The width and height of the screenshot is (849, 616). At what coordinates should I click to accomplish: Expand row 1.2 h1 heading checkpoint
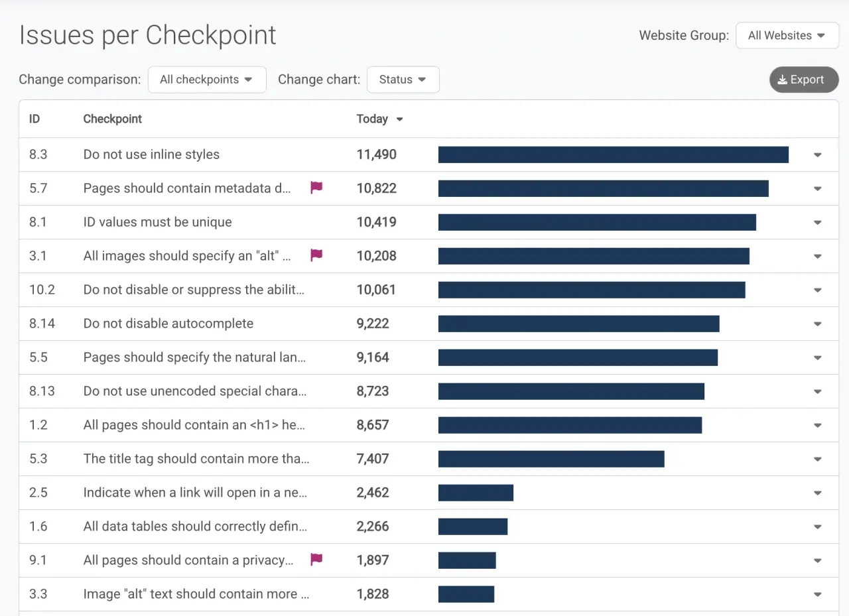817,425
